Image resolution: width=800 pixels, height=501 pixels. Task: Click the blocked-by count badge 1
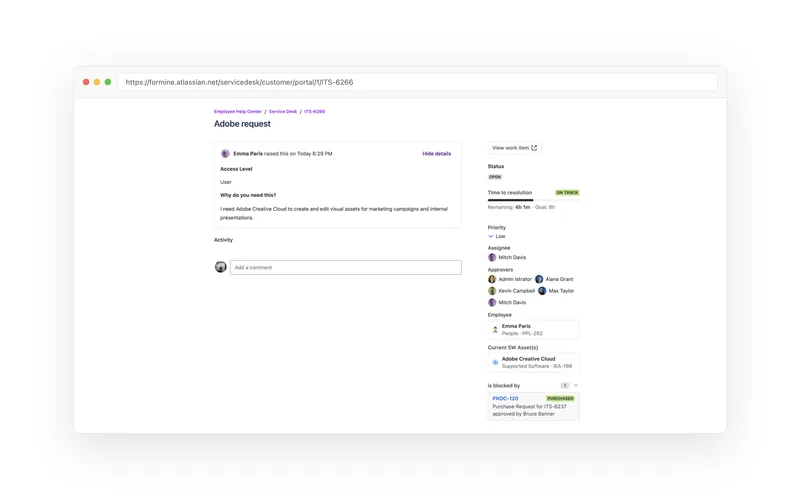564,386
